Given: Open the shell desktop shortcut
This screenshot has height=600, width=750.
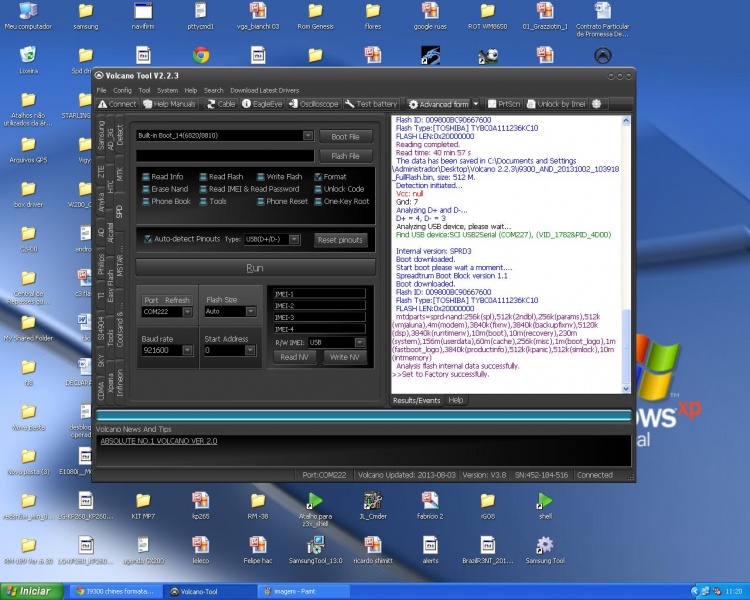Looking at the screenshot, I should point(545,506).
